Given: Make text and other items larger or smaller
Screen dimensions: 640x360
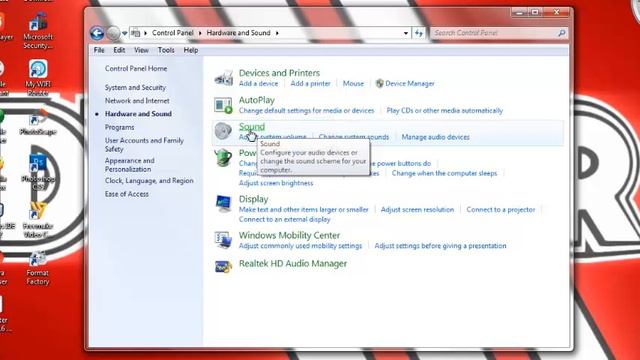Looking at the screenshot, I should click(x=303, y=209).
